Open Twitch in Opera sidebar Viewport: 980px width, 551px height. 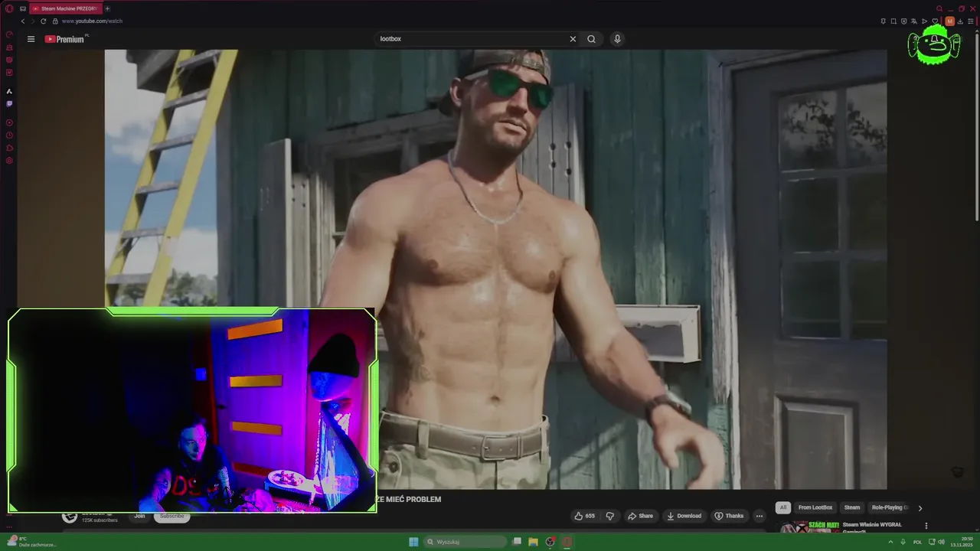pos(9,103)
